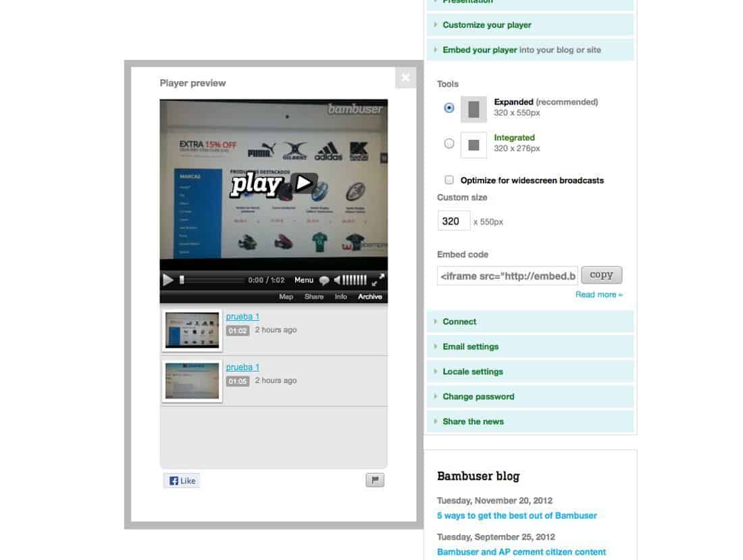The width and height of the screenshot is (743, 560).
Task: Expand the Locale settings section
Action: (x=530, y=372)
